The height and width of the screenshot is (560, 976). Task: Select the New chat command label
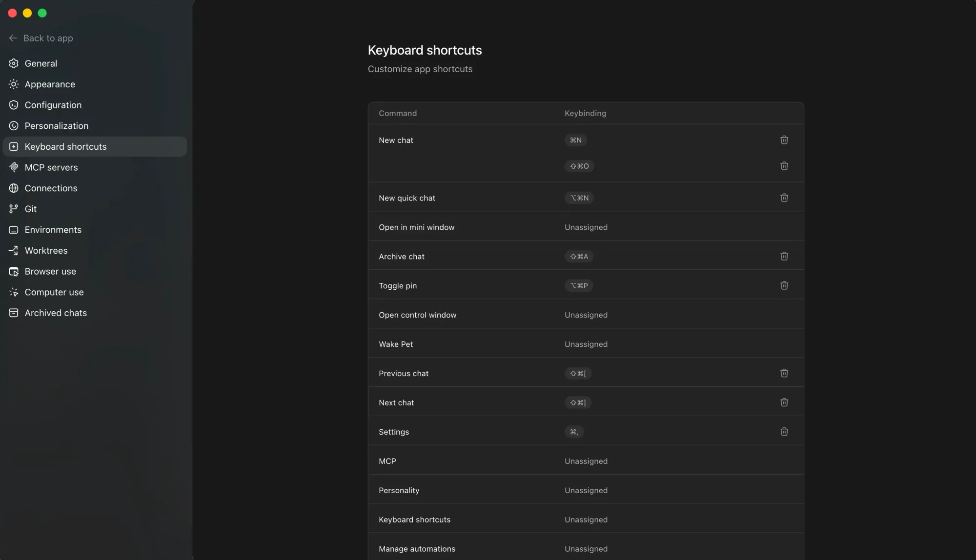click(x=396, y=140)
